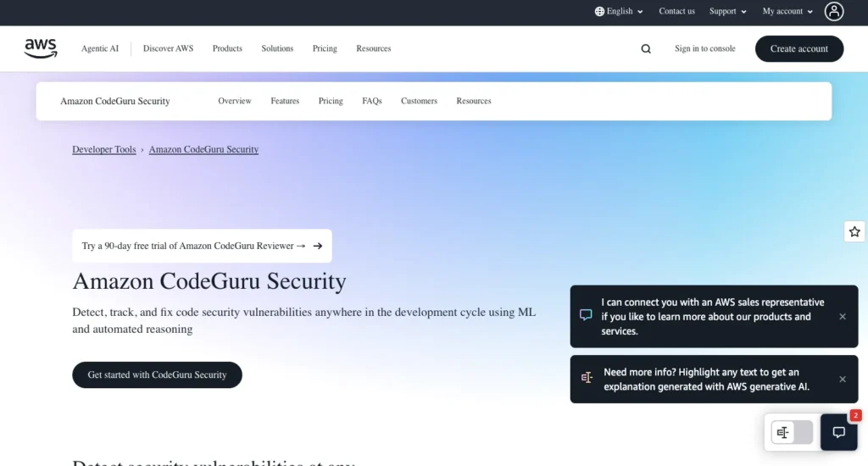Click the star feedback icon
The height and width of the screenshot is (466, 868).
tap(854, 231)
